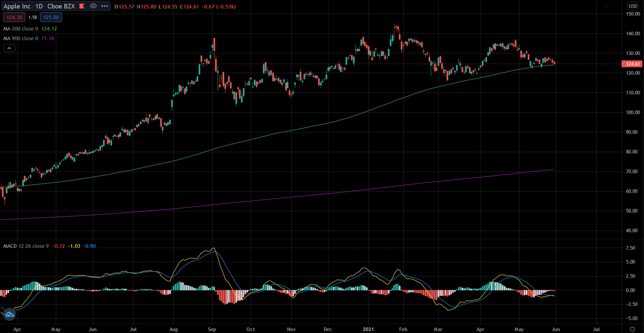Image resolution: width=644 pixels, height=333 pixels.
Task: Select the MA 900 close indicator label
Action: pos(20,38)
